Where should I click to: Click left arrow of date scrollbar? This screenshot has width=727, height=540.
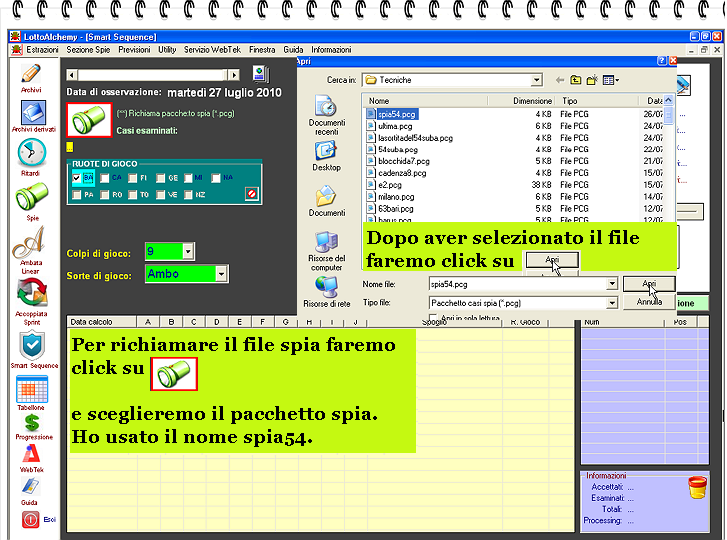pyautogui.click(x=72, y=75)
